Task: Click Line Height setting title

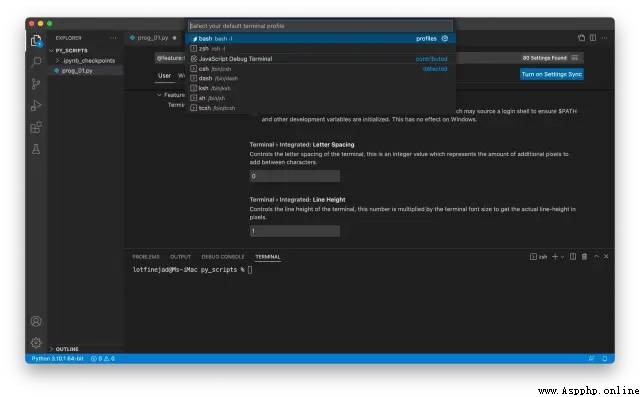Action: pos(298,200)
